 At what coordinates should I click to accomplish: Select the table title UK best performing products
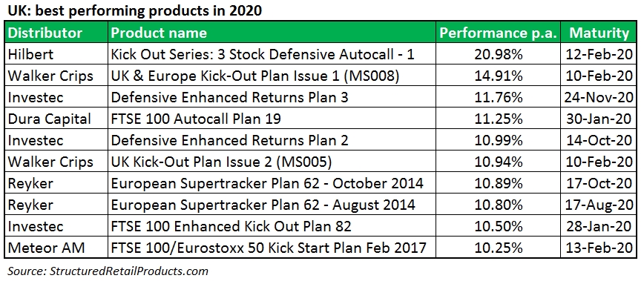(134, 10)
